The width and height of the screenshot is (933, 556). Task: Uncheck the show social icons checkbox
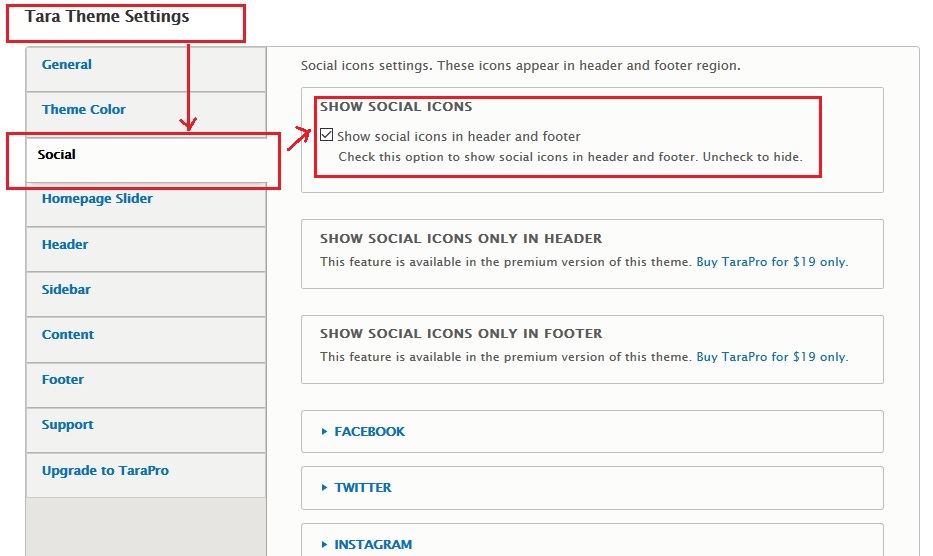[x=327, y=135]
